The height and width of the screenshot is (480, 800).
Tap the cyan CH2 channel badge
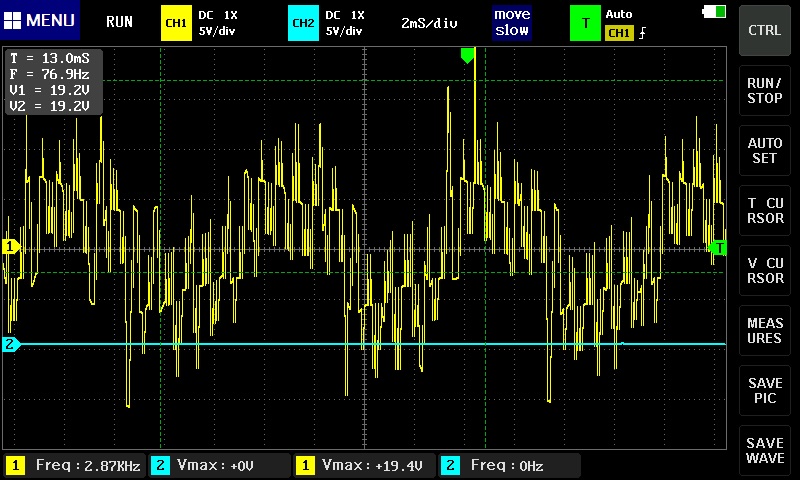tap(302, 22)
